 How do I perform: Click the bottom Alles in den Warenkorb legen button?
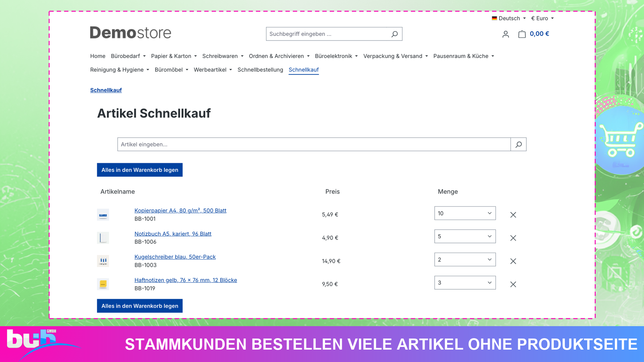140,306
